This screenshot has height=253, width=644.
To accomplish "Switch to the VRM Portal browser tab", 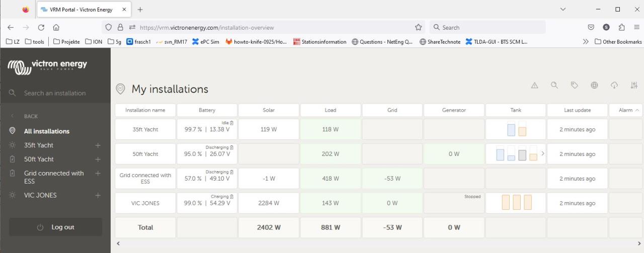I will (x=84, y=10).
